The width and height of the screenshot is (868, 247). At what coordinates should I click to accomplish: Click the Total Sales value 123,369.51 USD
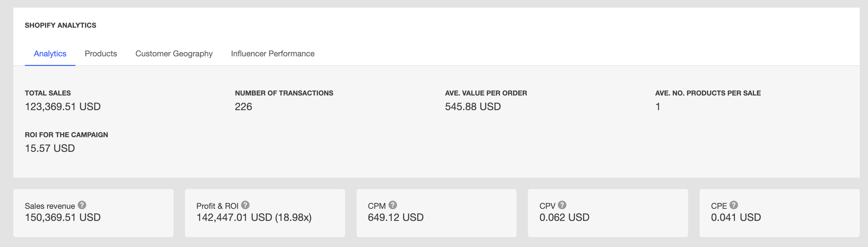63,107
